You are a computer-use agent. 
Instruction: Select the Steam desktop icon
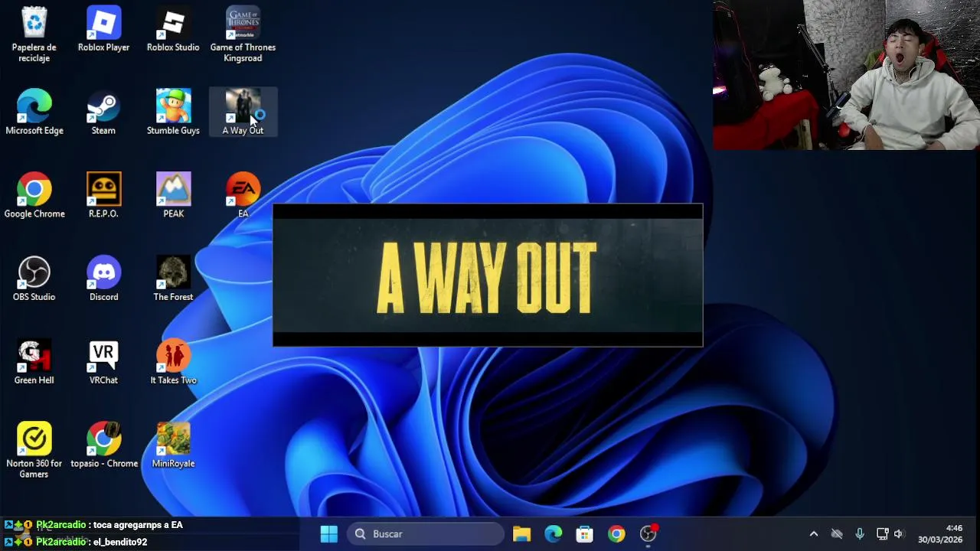(x=103, y=113)
